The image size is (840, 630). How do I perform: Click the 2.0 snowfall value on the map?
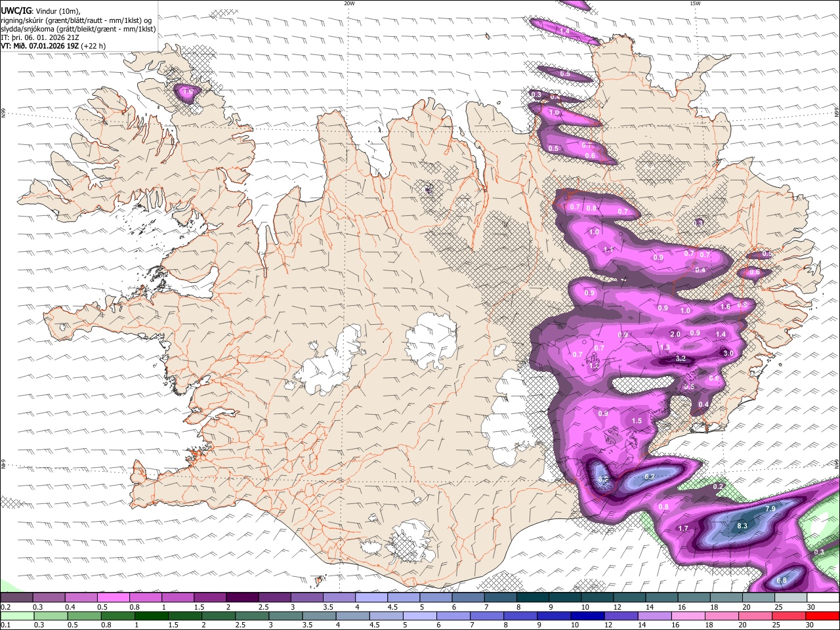pyautogui.click(x=675, y=334)
